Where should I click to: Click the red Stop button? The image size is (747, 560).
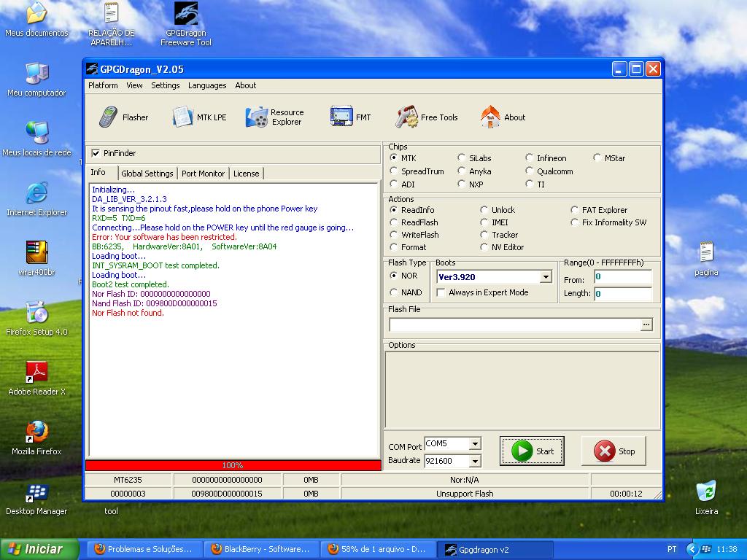pyautogui.click(x=614, y=451)
